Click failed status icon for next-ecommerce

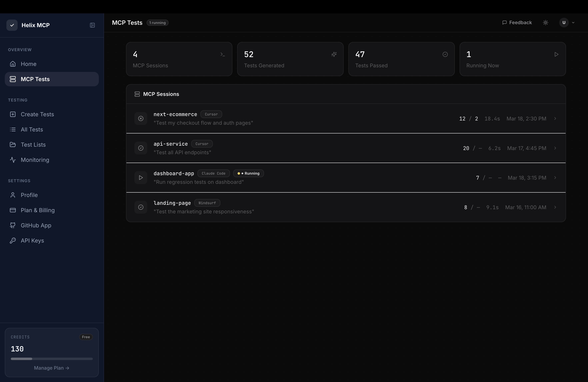tap(141, 119)
